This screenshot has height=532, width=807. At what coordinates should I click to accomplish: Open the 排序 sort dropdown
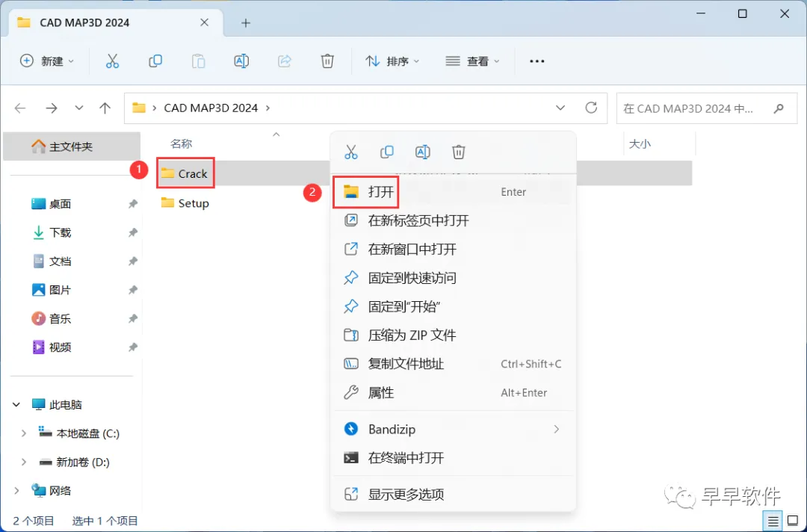point(392,61)
